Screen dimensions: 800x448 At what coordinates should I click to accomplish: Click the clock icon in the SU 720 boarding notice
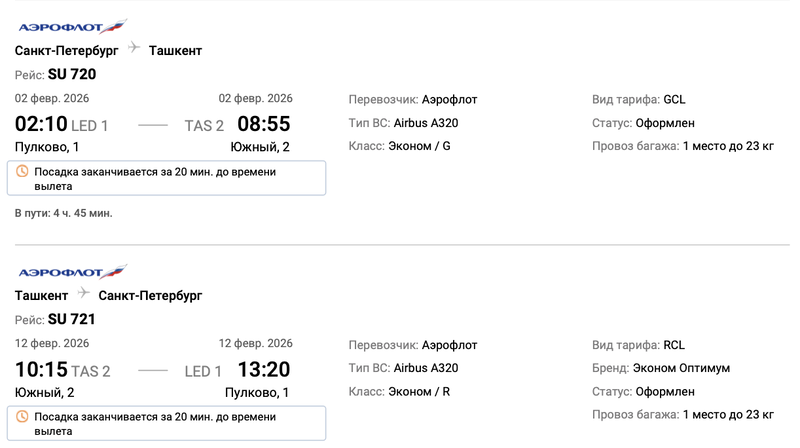pos(23,172)
